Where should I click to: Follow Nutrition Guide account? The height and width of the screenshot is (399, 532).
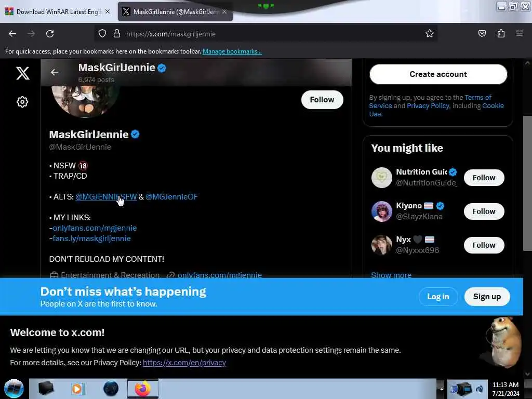(484, 178)
